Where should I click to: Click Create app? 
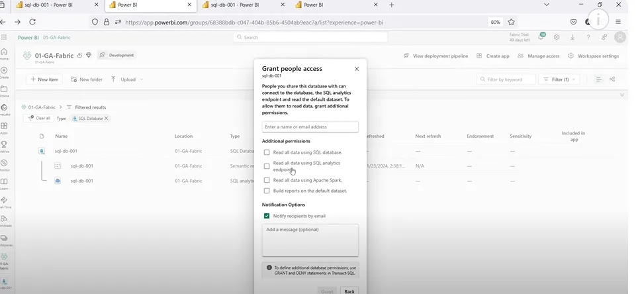coord(493,56)
